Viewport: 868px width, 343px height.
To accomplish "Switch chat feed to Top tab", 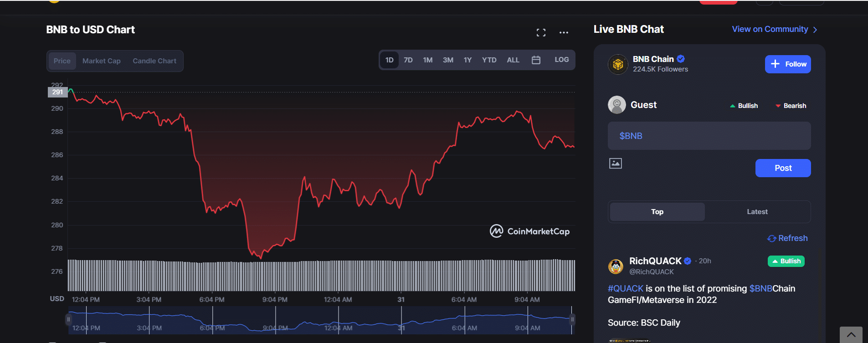I will pyautogui.click(x=657, y=212).
